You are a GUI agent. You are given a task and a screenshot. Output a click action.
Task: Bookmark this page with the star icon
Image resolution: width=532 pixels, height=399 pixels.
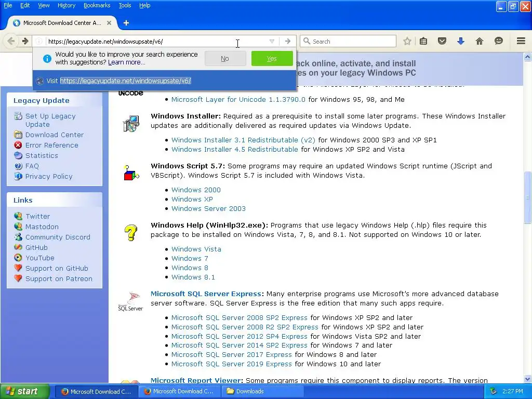[407, 41]
